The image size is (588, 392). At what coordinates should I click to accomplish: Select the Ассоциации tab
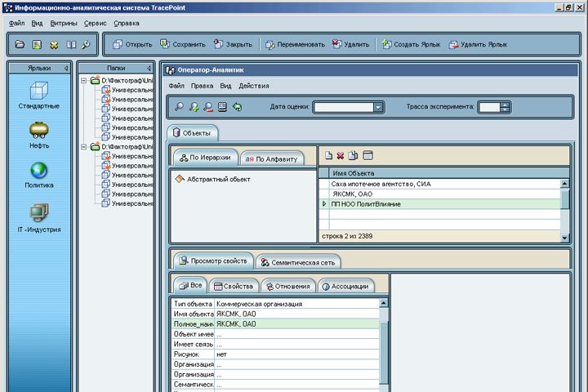click(x=345, y=287)
